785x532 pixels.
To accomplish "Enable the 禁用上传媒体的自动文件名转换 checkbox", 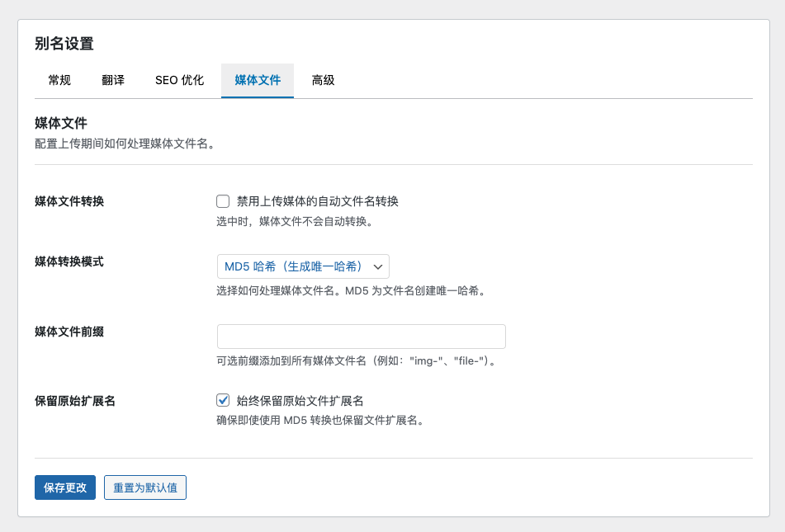I will coord(223,201).
